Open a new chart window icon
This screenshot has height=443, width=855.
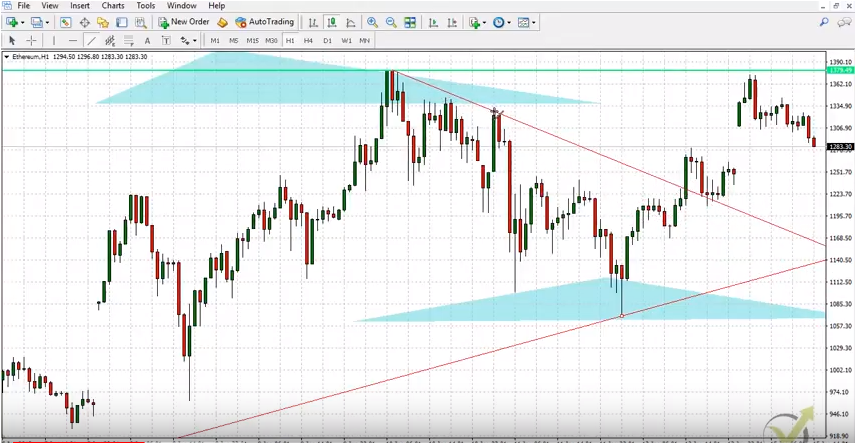coord(12,22)
